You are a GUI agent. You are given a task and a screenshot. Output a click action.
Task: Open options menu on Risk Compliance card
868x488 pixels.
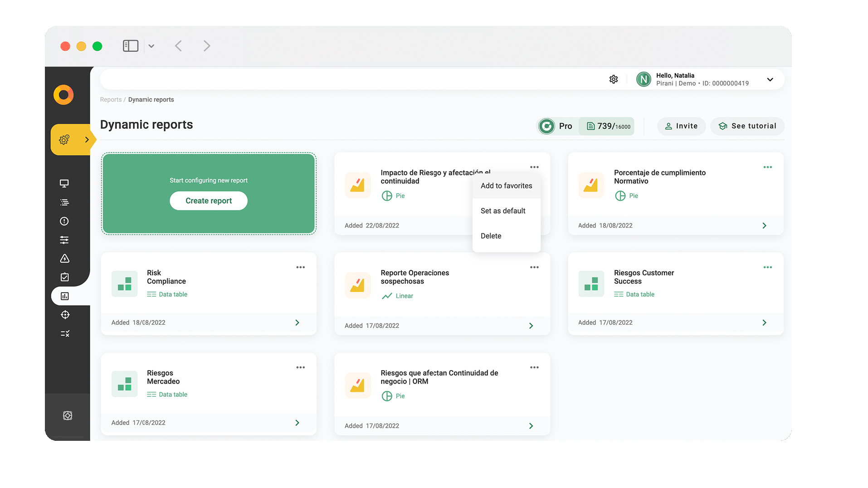click(x=300, y=267)
